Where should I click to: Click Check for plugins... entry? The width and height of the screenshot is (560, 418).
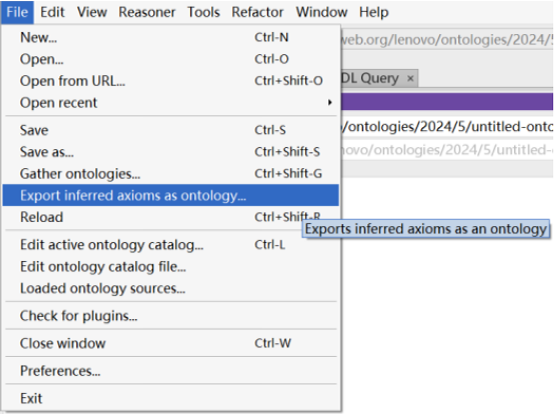tap(170, 316)
